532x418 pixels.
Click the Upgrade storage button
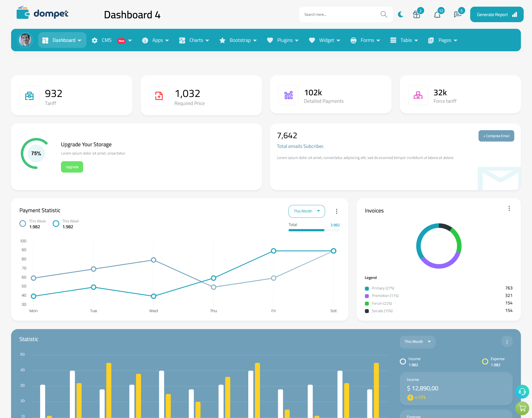click(72, 167)
